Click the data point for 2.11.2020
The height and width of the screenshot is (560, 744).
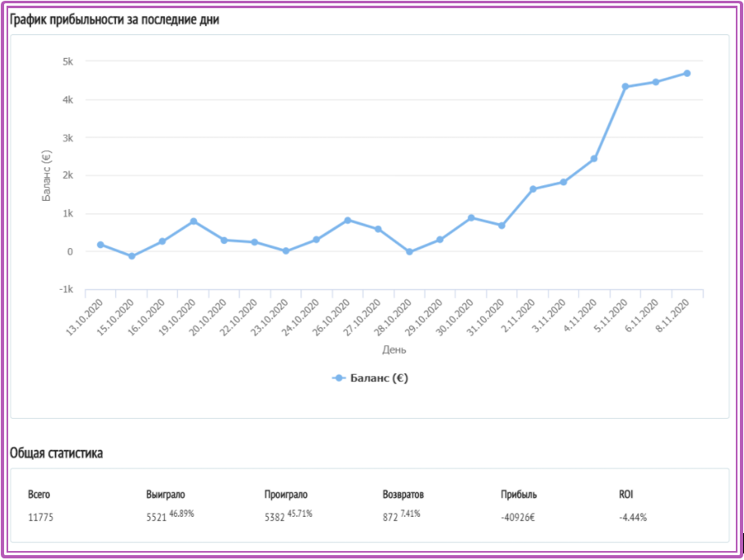click(532, 189)
